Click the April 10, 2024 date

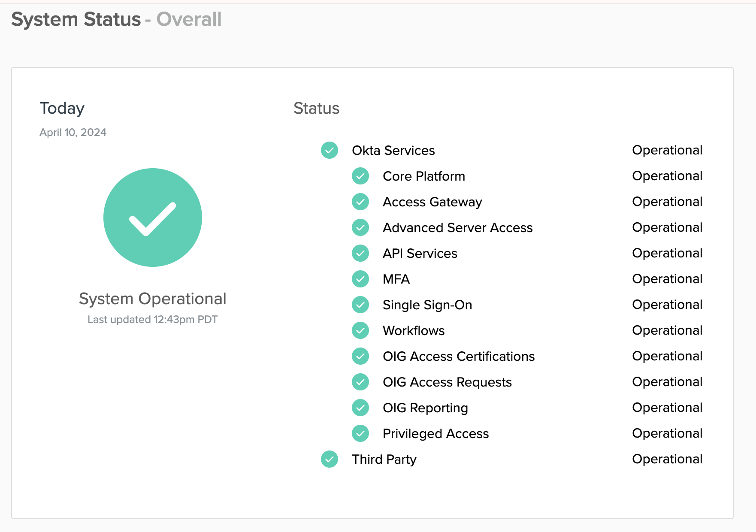(x=73, y=133)
